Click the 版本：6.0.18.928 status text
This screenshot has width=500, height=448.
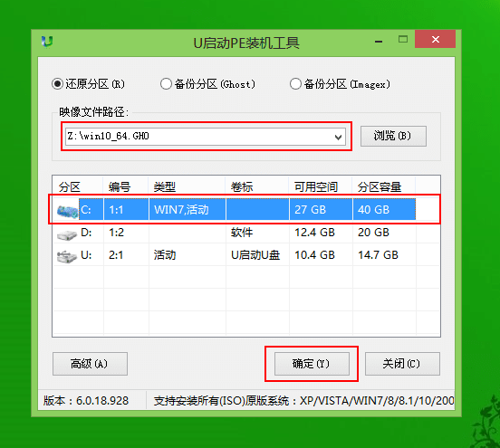tap(86, 401)
